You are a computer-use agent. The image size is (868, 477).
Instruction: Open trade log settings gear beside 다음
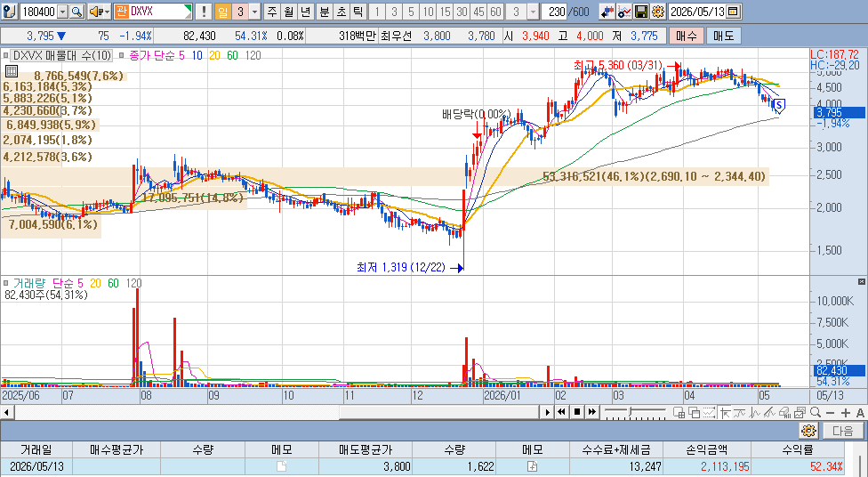point(808,431)
